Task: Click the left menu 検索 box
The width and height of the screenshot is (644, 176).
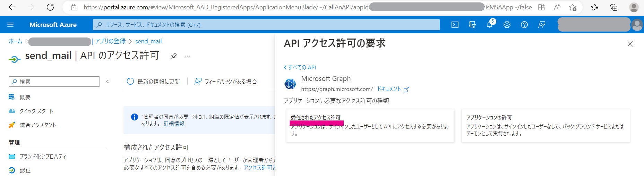Action: click(x=54, y=82)
